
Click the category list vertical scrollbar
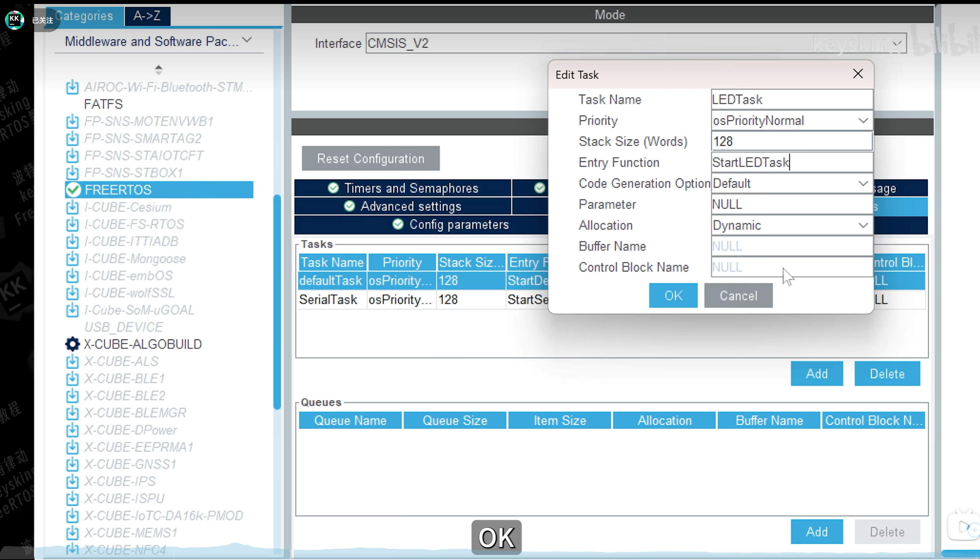point(277,301)
